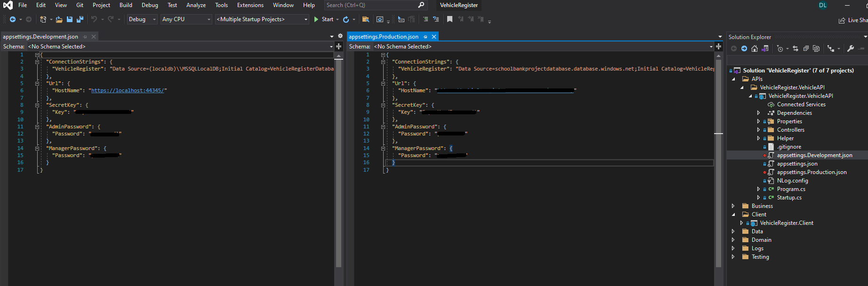Open Properties via the wrench icon

point(850,48)
